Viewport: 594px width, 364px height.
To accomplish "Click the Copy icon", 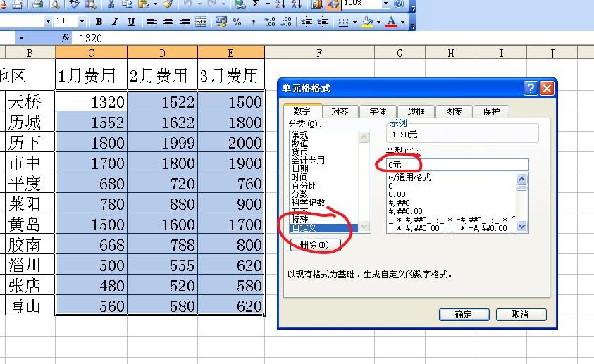I will coord(128,4).
